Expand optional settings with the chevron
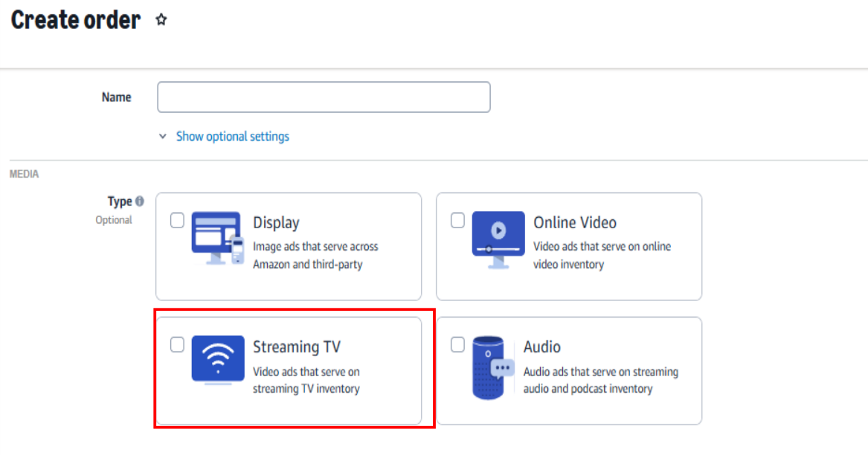The height and width of the screenshot is (455, 868). (x=163, y=136)
